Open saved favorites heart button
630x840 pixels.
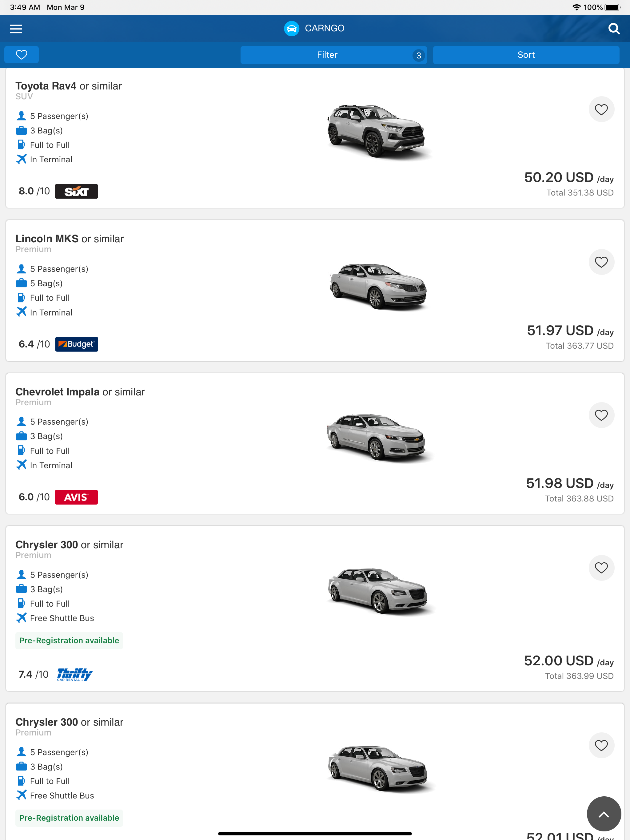click(21, 55)
